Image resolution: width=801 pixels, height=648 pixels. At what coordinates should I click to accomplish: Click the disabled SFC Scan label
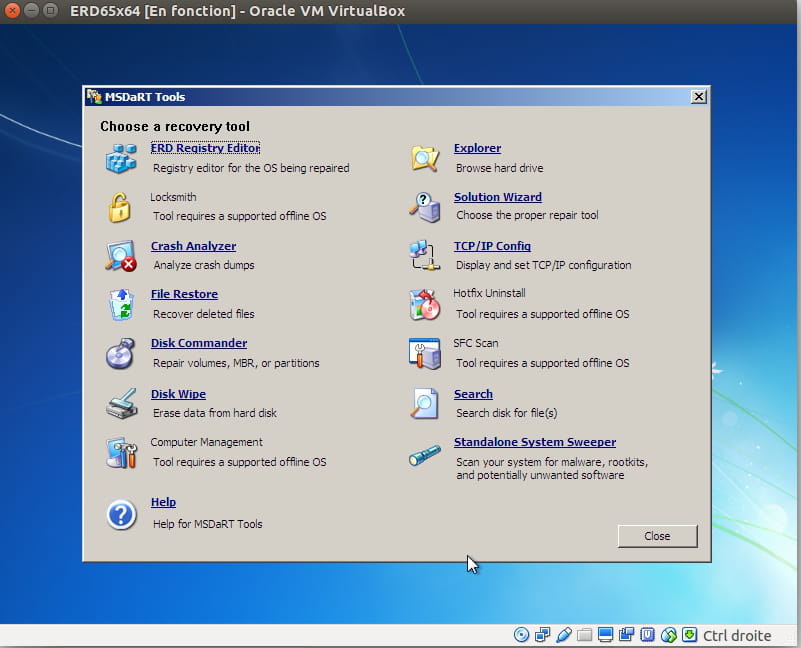476,343
